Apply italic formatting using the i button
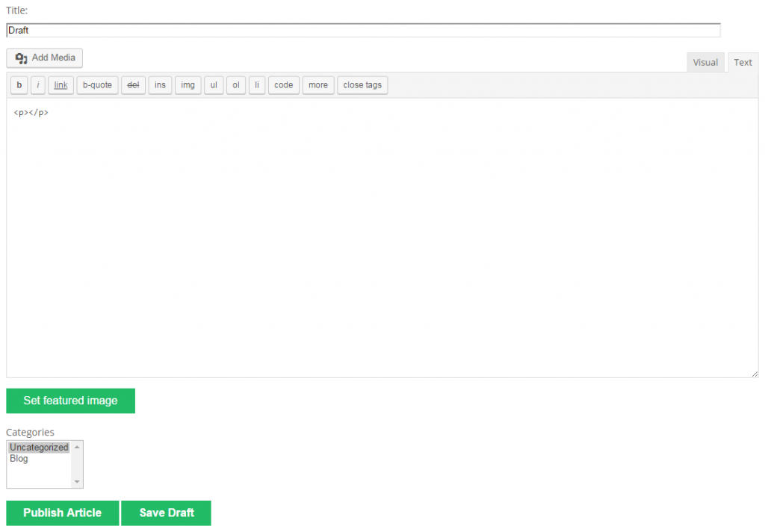Image resolution: width=765 pixels, height=532 pixels. (x=37, y=84)
